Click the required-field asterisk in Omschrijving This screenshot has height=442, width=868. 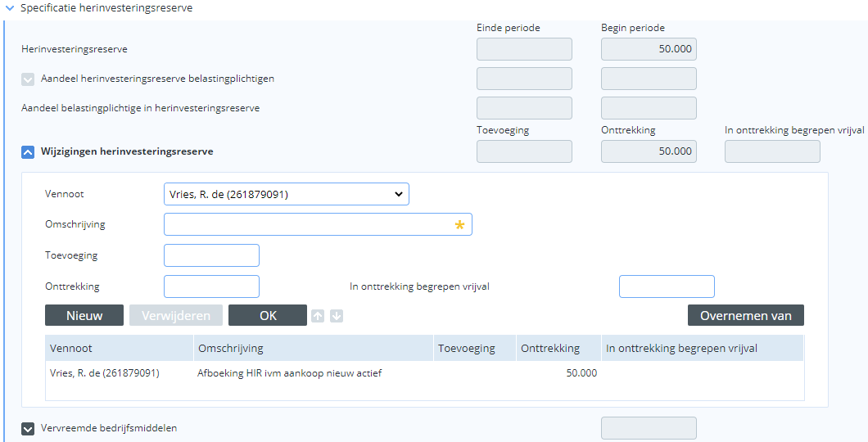coord(459,224)
